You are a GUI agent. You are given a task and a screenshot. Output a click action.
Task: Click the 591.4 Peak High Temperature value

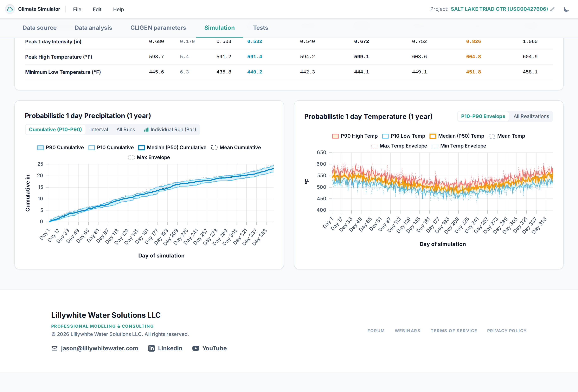255,57
